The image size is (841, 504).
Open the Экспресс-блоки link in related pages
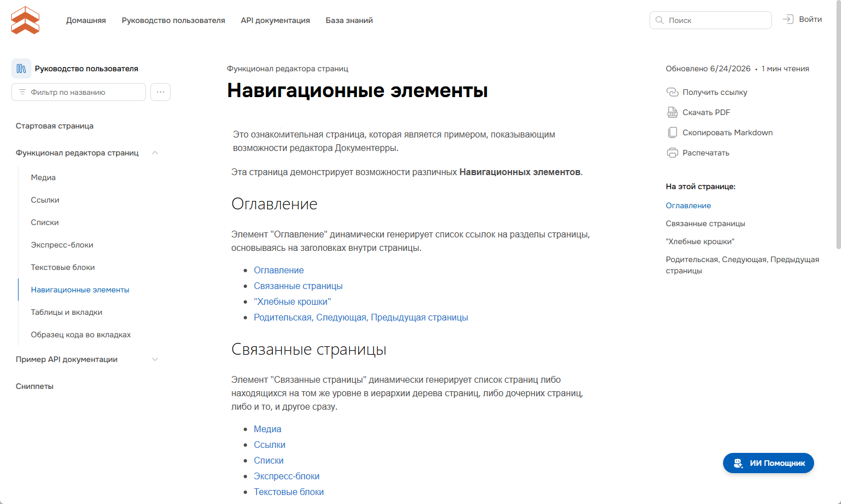click(x=286, y=476)
